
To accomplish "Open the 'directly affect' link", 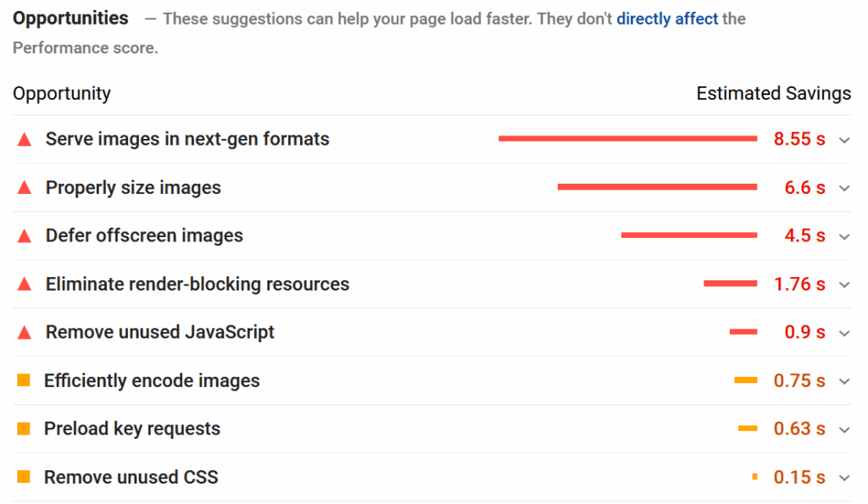I will click(x=667, y=19).
